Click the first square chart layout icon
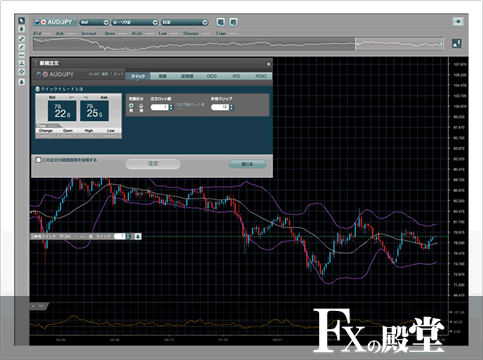 click(220, 22)
